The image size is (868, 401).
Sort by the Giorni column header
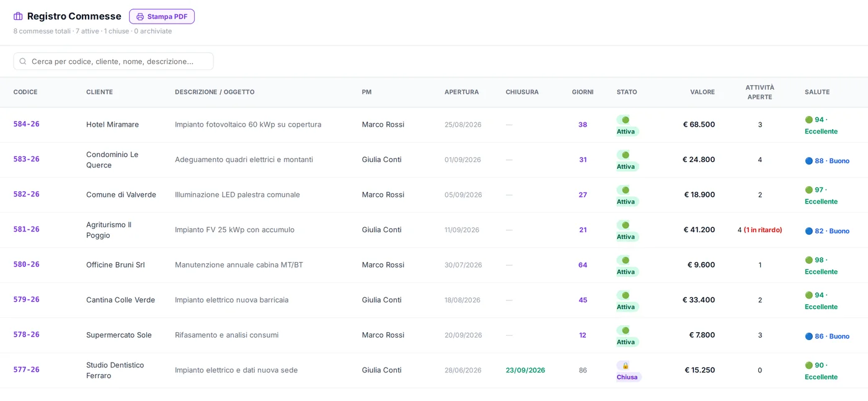(583, 92)
